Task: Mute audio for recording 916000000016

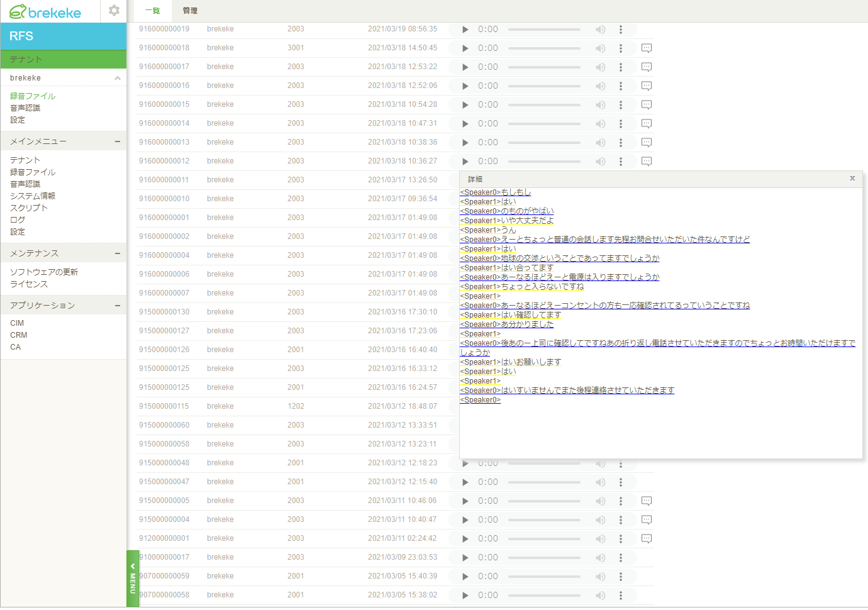Action: coord(601,86)
